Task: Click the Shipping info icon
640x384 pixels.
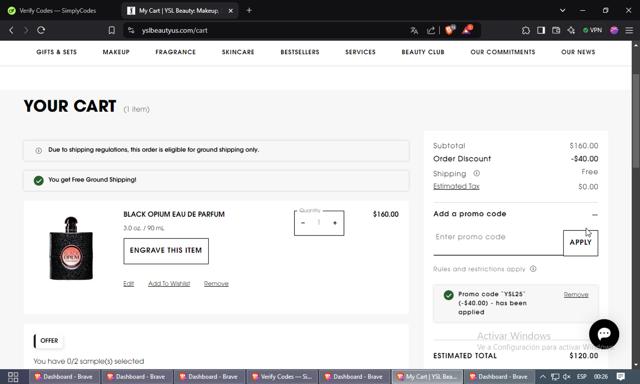Action: (476, 173)
